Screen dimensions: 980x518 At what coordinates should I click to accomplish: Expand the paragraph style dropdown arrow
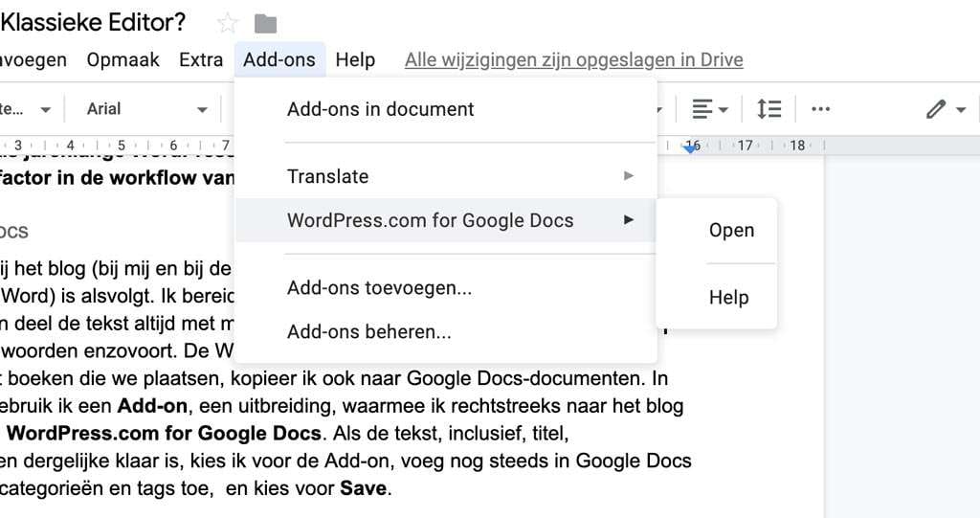coord(45,110)
